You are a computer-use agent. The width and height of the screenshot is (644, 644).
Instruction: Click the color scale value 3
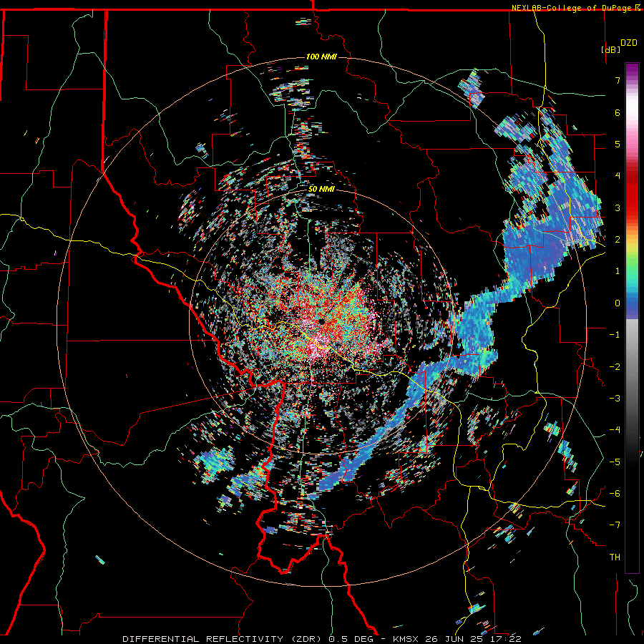pos(618,208)
